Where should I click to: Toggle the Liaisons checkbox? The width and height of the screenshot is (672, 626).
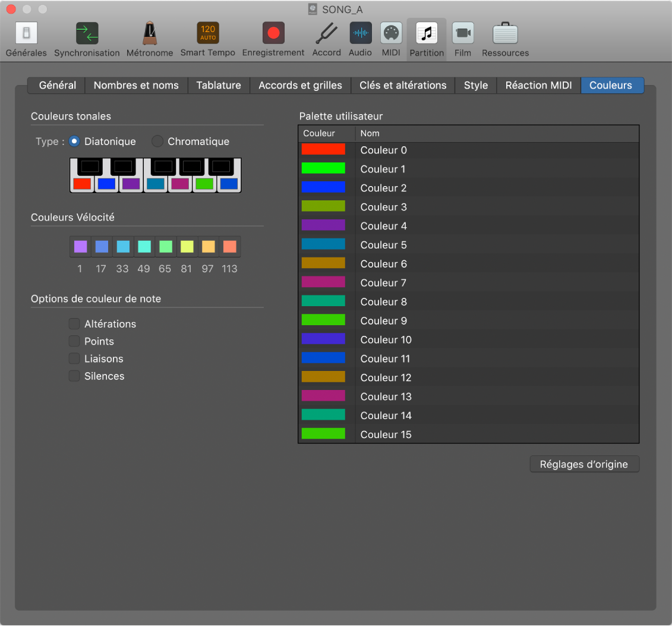point(74,359)
